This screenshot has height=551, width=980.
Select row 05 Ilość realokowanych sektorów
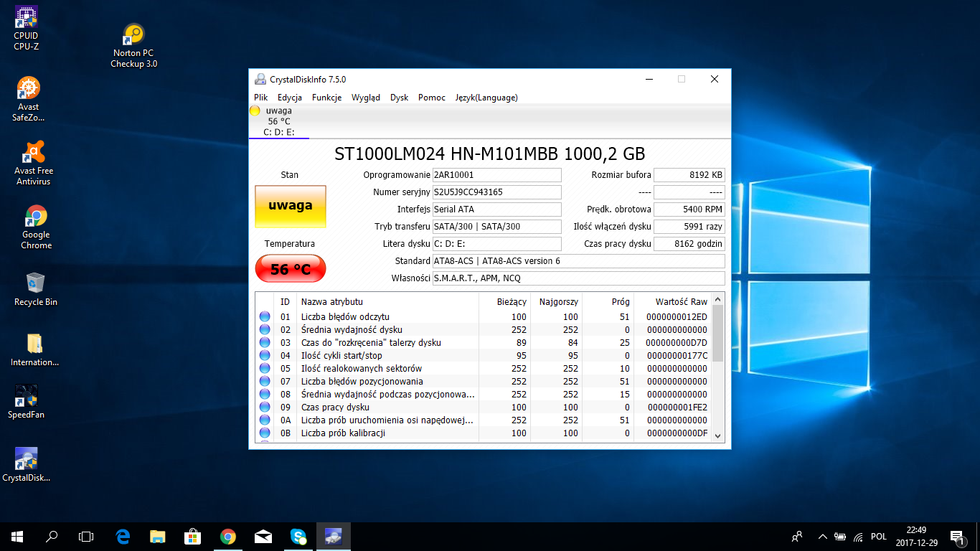pos(484,368)
